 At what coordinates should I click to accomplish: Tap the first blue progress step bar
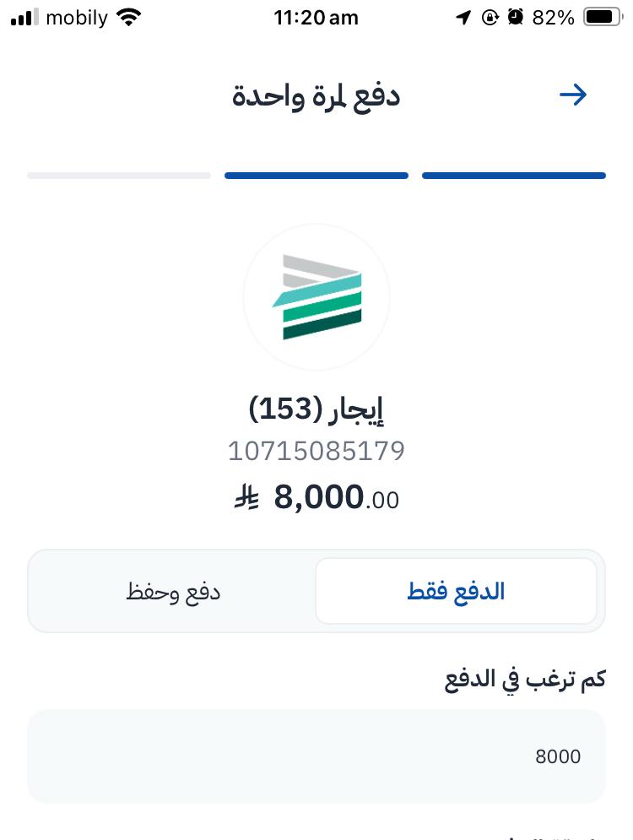pos(514,176)
